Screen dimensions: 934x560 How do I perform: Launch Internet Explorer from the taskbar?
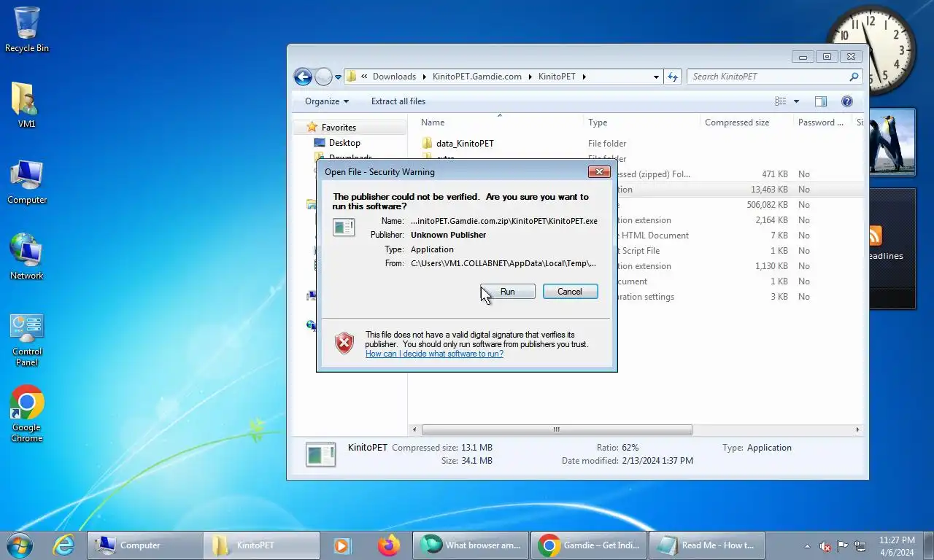[63, 545]
